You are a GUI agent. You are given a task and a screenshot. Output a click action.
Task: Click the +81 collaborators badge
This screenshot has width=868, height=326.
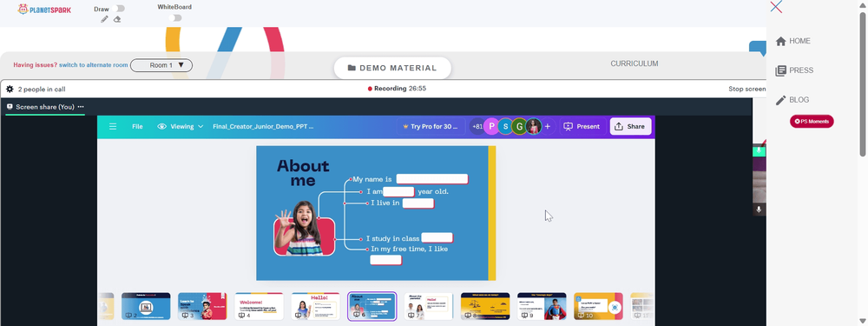point(477,126)
